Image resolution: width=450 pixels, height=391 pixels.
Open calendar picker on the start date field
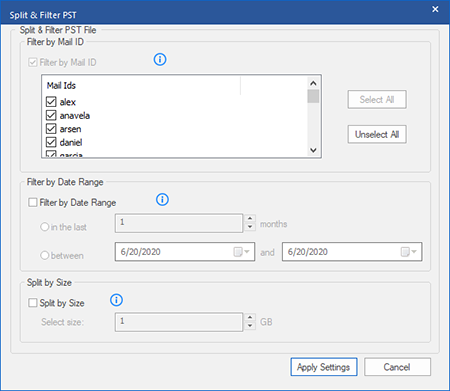[242, 252]
